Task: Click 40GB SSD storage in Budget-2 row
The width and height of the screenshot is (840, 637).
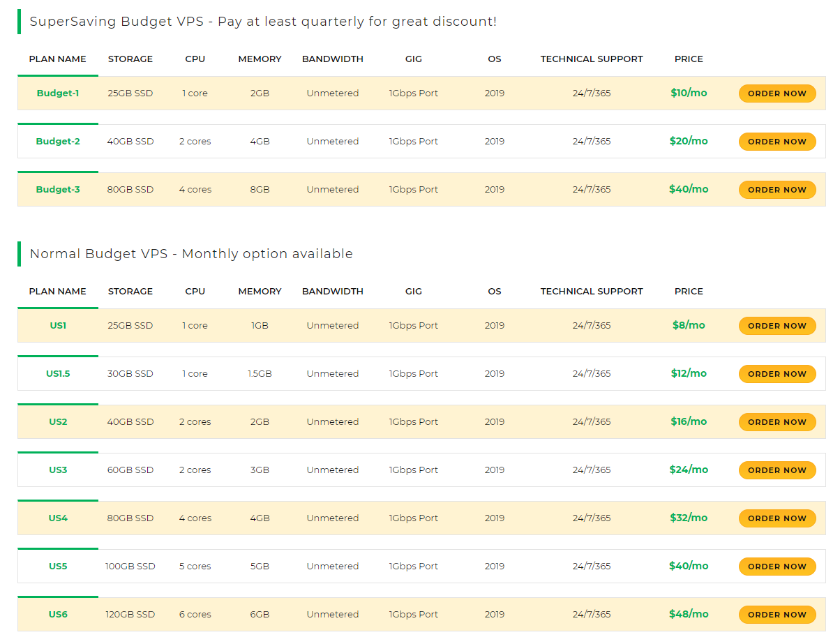Action: [130, 141]
